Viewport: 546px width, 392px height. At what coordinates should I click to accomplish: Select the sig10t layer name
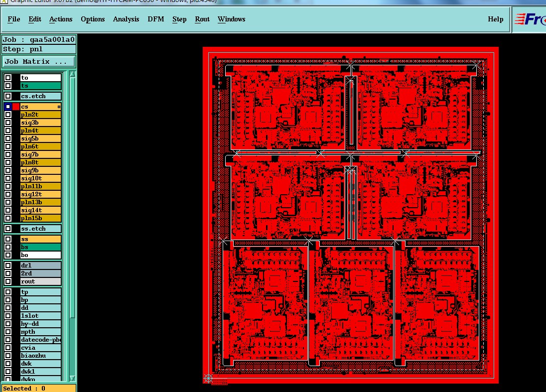click(41, 179)
